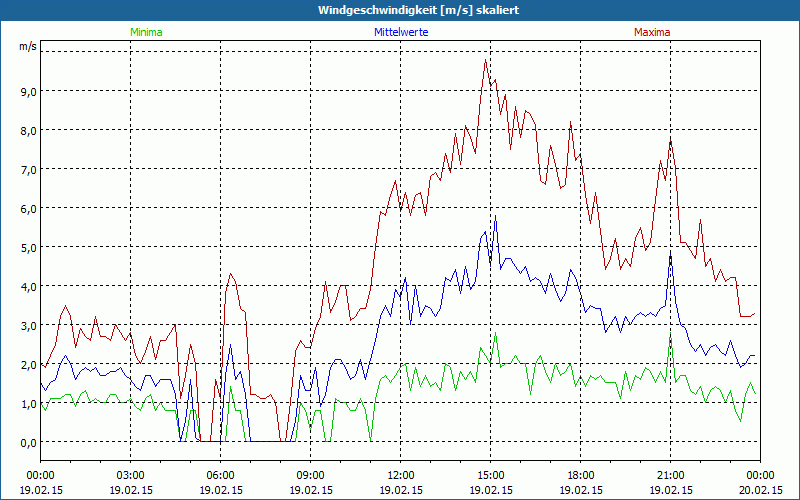Select the 21:00 time axis label
The image size is (800, 500).
point(670,475)
